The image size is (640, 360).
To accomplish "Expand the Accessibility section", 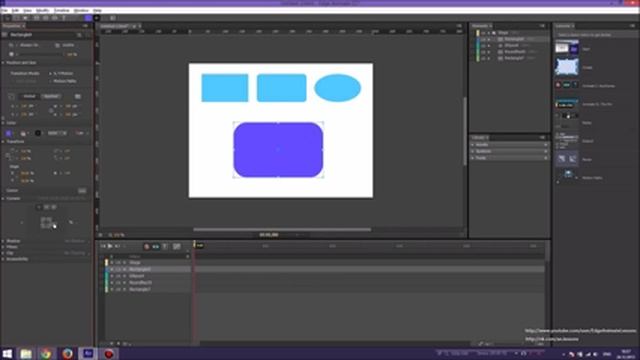I will point(3,259).
